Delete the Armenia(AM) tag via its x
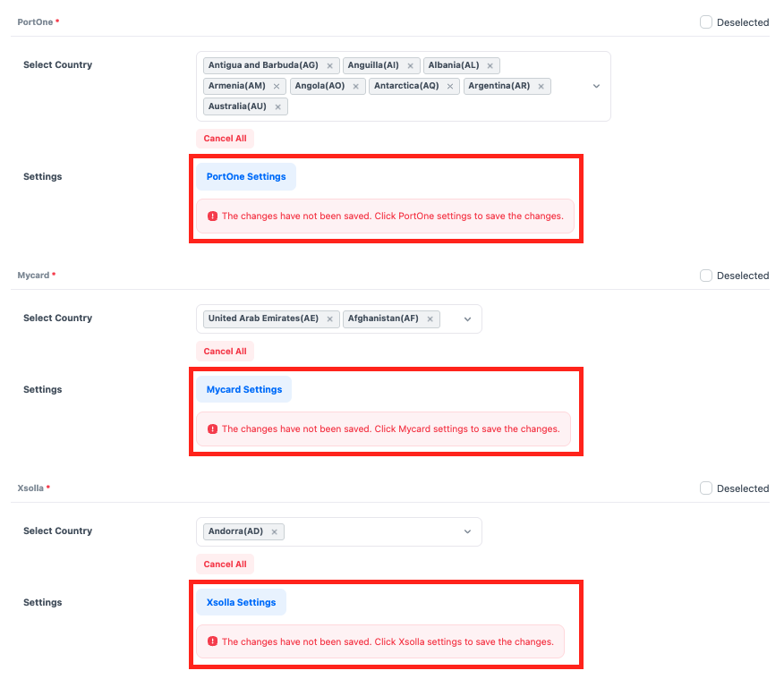Viewport: 784px width, 696px height. (x=277, y=87)
